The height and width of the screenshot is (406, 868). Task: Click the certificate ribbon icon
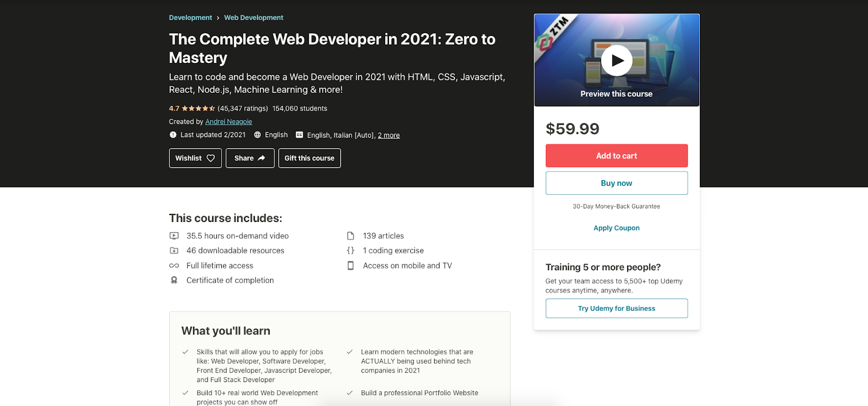(174, 280)
